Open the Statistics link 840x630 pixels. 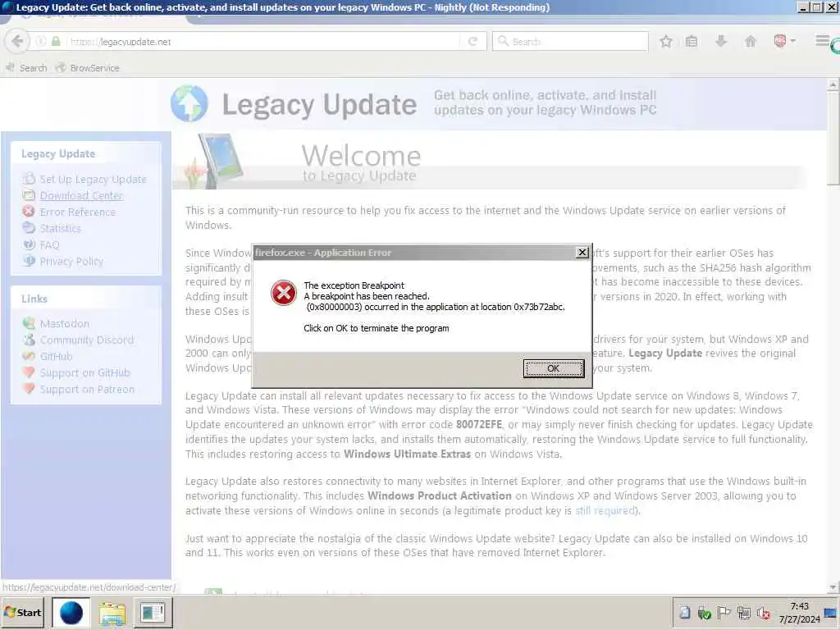(x=61, y=228)
